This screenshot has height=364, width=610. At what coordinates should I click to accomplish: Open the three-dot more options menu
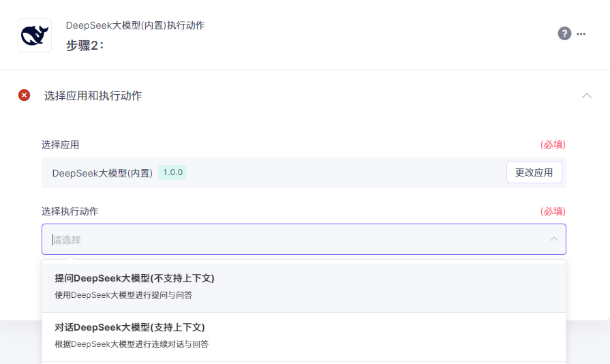pos(581,34)
